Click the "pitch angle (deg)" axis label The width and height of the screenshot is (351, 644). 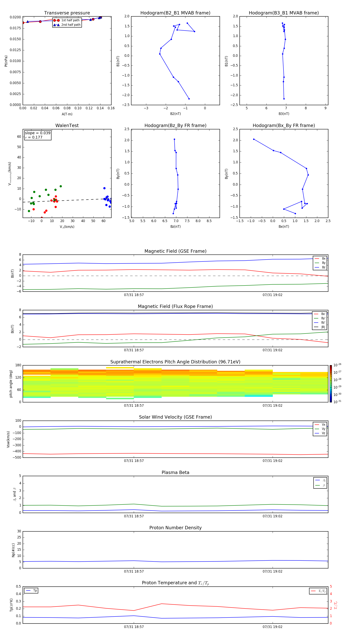(11, 384)
